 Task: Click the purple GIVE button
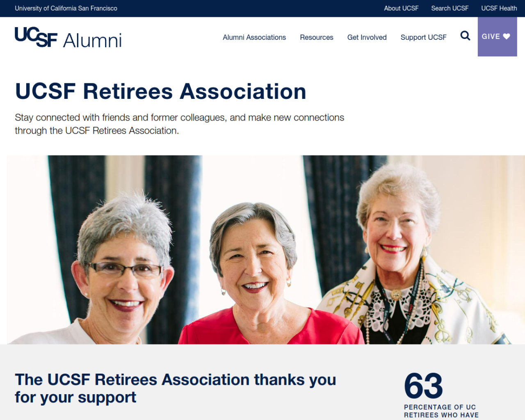coord(497,37)
